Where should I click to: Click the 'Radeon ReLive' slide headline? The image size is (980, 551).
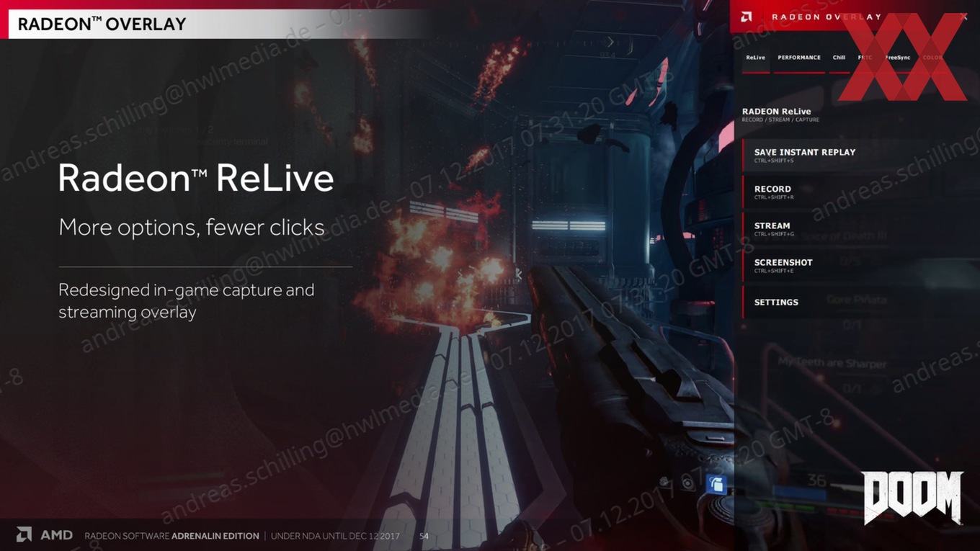coord(196,178)
